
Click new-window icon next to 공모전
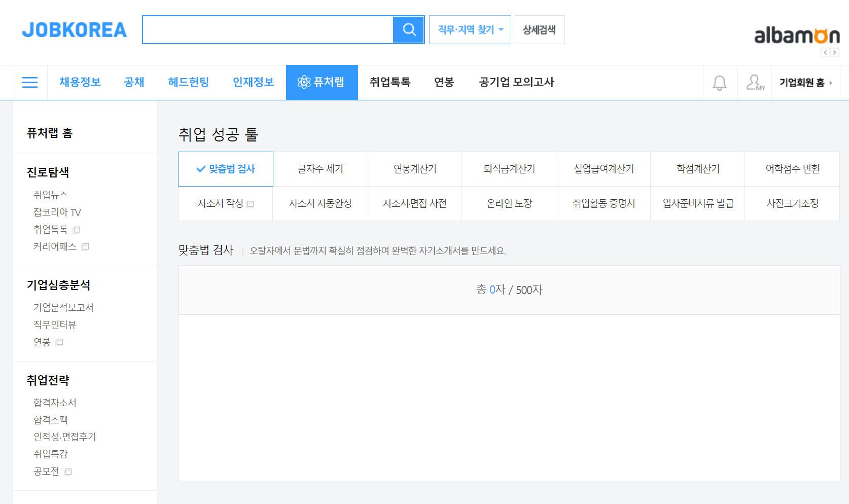68,472
